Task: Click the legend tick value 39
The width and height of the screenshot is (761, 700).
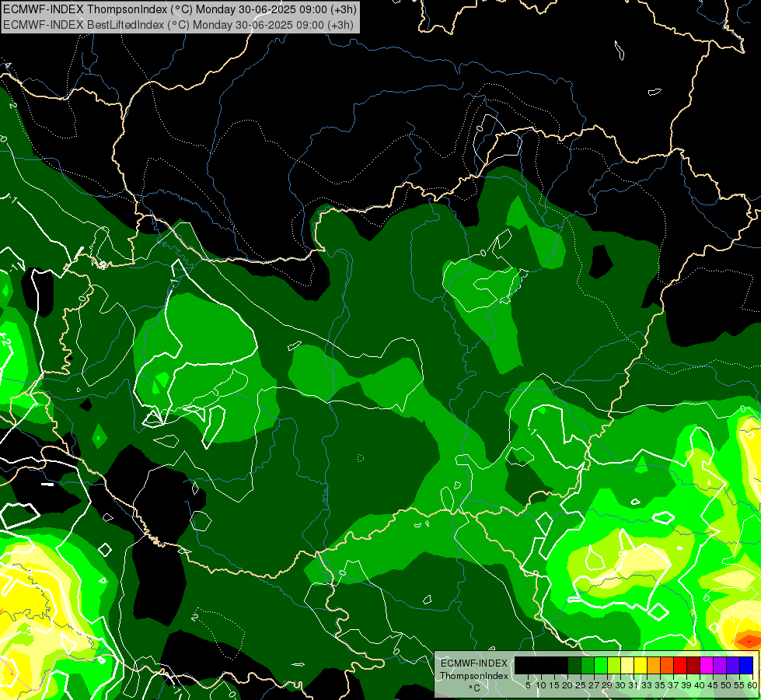Action: (686, 685)
